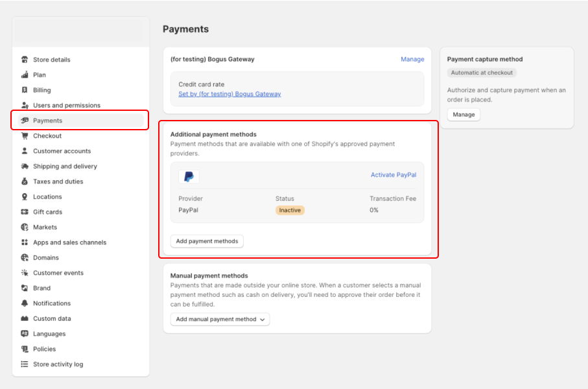Click the Manual payment methods heading
The width and height of the screenshot is (588, 389).
pos(209,276)
